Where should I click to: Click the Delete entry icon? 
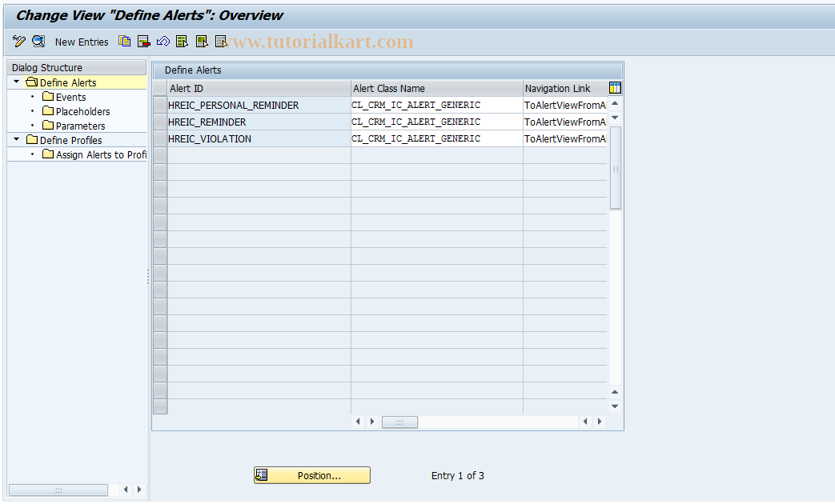(144, 42)
